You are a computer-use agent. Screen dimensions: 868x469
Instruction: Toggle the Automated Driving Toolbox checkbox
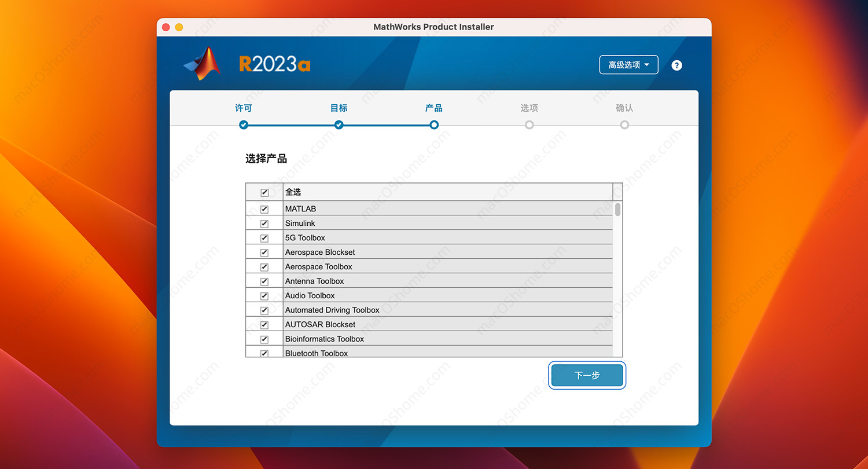[x=264, y=310]
